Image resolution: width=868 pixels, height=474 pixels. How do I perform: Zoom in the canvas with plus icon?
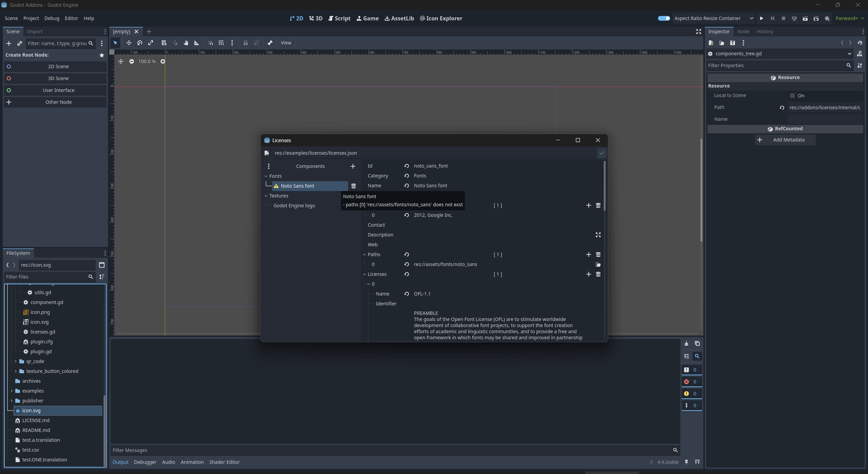(163, 61)
